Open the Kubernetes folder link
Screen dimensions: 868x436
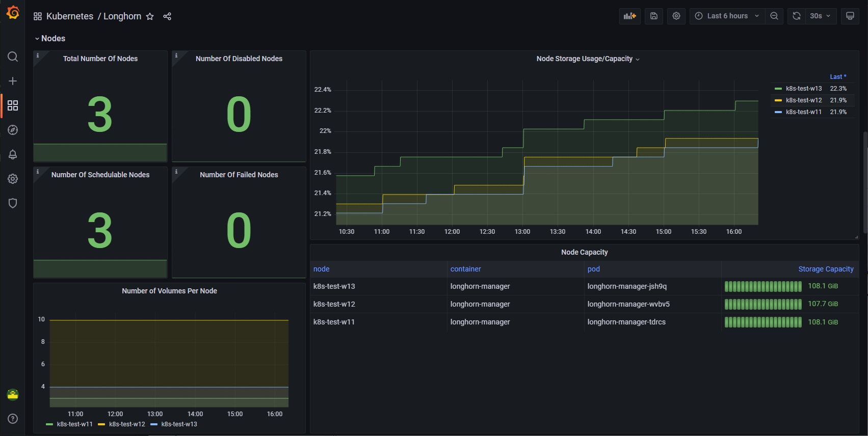[x=70, y=16]
